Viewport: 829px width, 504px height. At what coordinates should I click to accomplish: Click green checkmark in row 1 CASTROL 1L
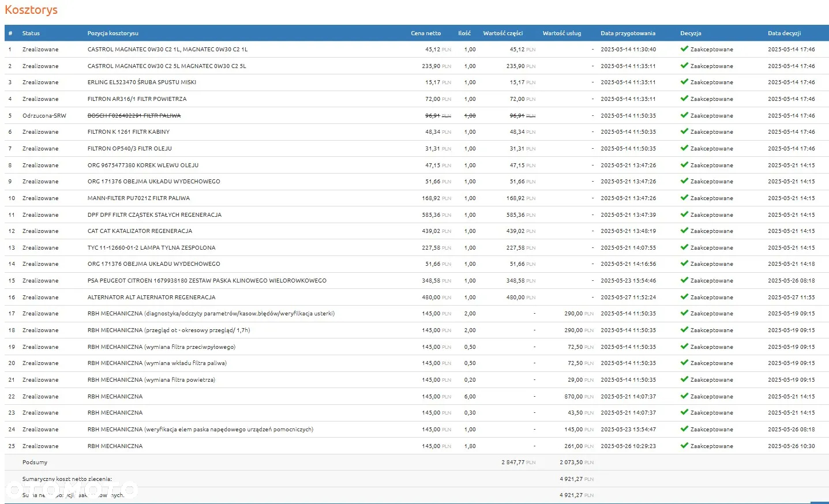click(684, 49)
